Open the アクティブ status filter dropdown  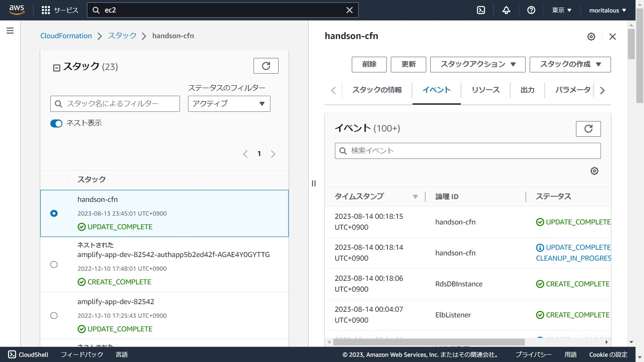(229, 104)
